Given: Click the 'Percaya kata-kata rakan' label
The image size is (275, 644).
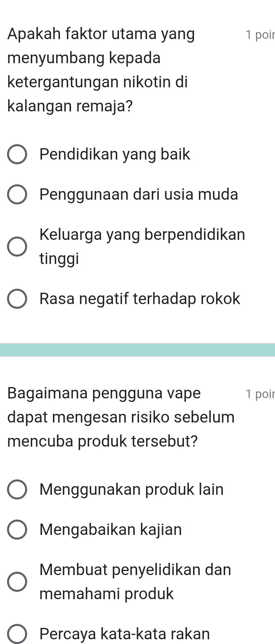Looking at the screenshot, I should coord(125,634).
